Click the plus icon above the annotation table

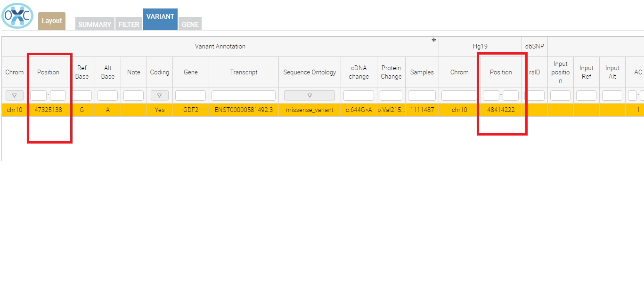[x=434, y=40]
